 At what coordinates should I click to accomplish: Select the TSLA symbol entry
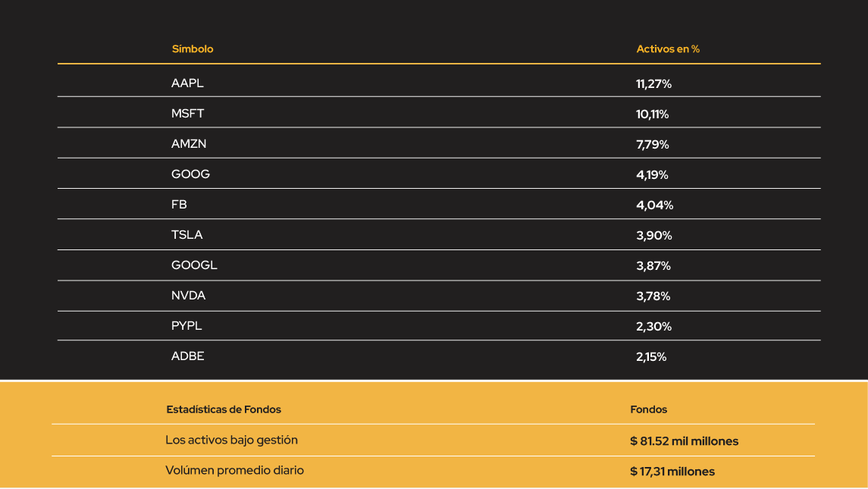187,235
